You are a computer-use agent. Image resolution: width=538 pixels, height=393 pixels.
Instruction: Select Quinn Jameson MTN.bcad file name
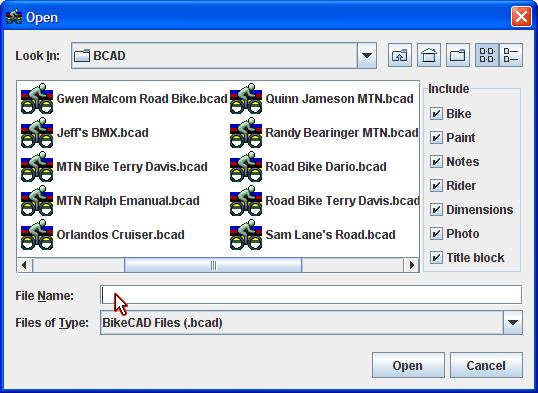[339, 99]
